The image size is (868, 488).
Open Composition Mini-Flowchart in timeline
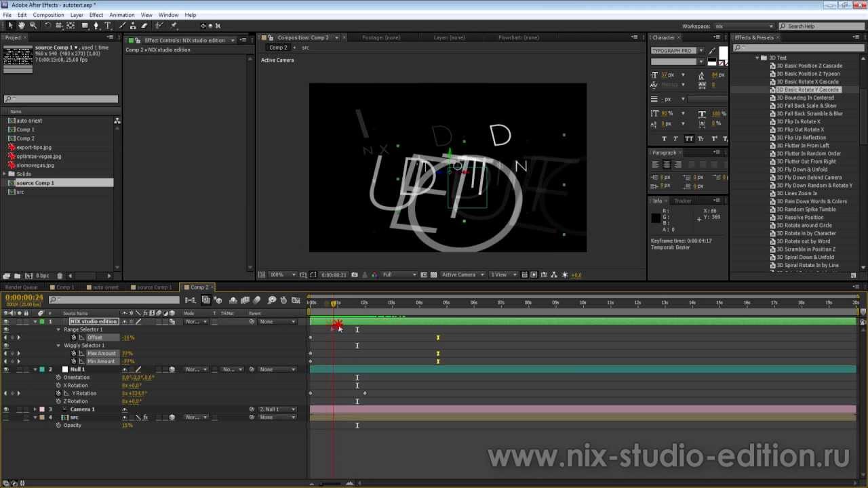191,300
